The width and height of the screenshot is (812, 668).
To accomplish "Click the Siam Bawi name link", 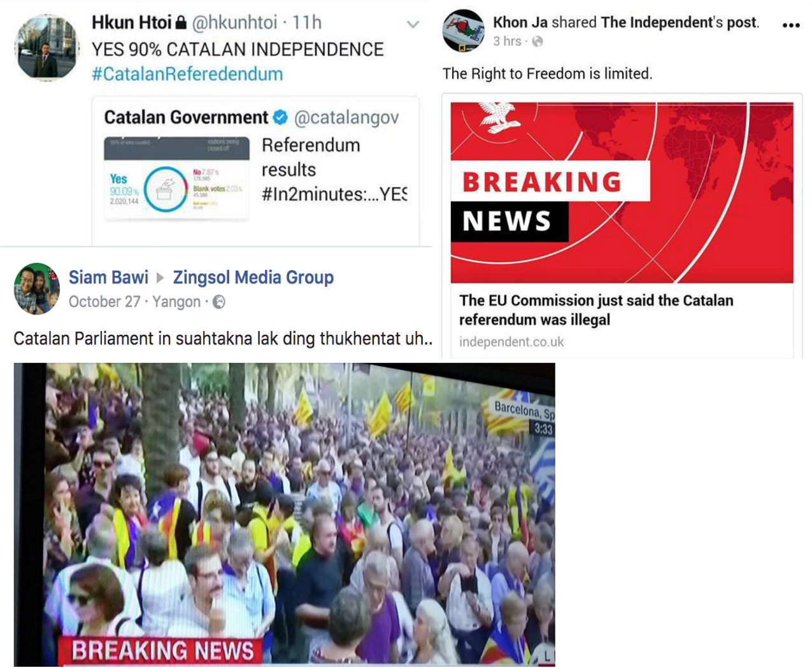I will pos(108,278).
